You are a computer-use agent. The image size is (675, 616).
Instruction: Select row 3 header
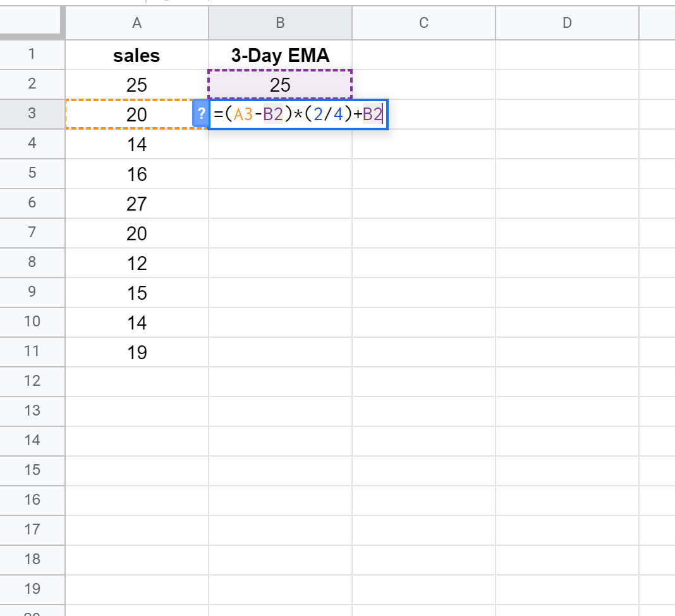(32, 114)
